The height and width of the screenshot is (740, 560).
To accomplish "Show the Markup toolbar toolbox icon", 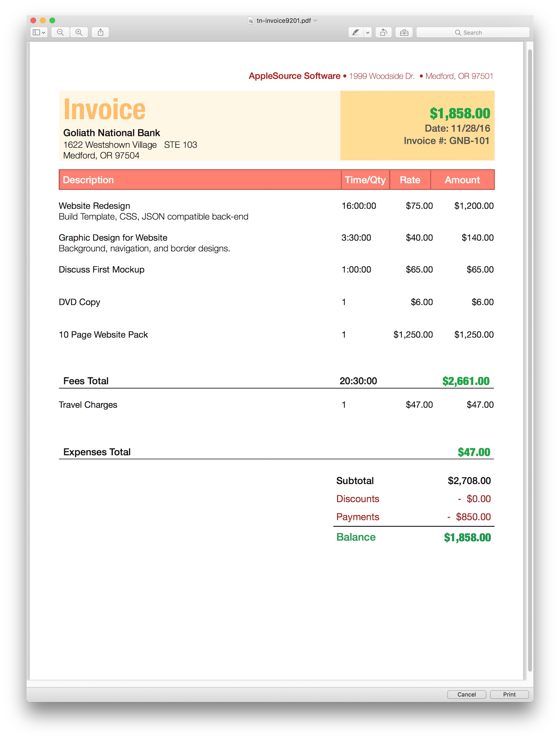I will click(x=404, y=32).
